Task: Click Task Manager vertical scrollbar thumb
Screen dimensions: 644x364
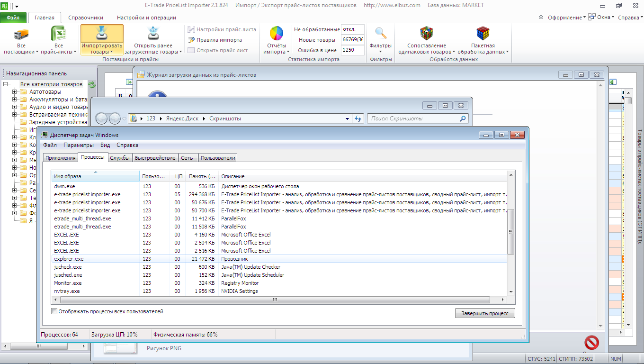Action: coord(510,231)
